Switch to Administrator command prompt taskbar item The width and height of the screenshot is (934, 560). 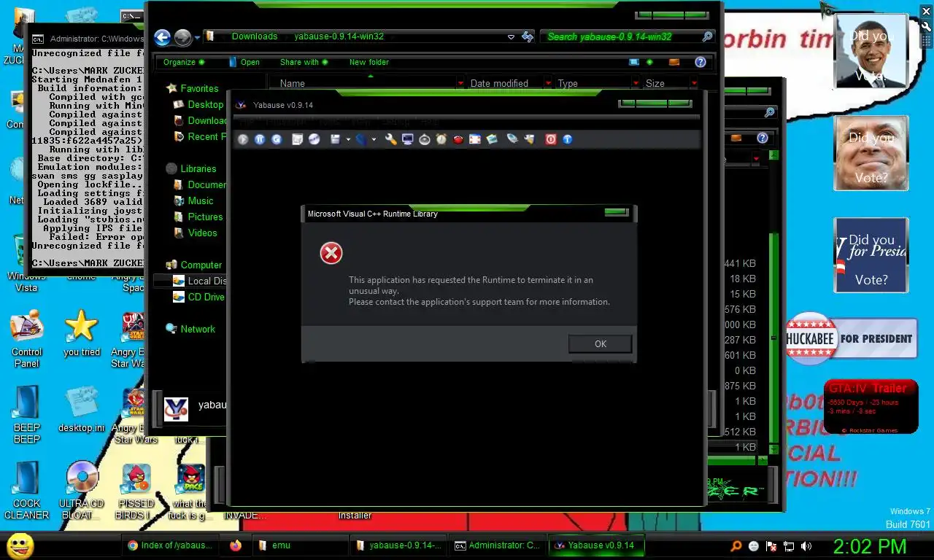(498, 545)
